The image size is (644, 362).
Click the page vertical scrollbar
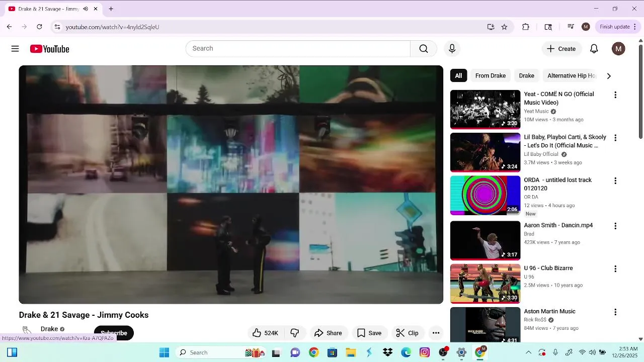tap(640, 92)
